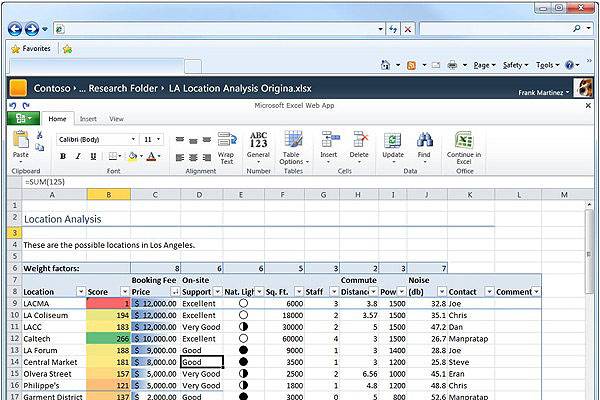Click the browser Refresh button

click(393, 29)
